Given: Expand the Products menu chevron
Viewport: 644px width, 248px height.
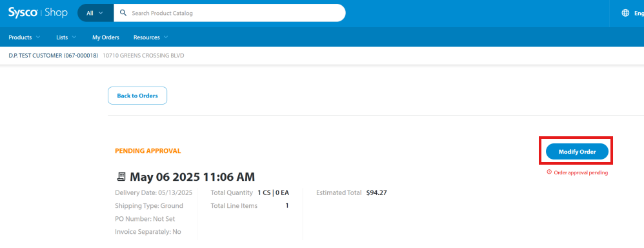Looking at the screenshot, I should point(38,37).
